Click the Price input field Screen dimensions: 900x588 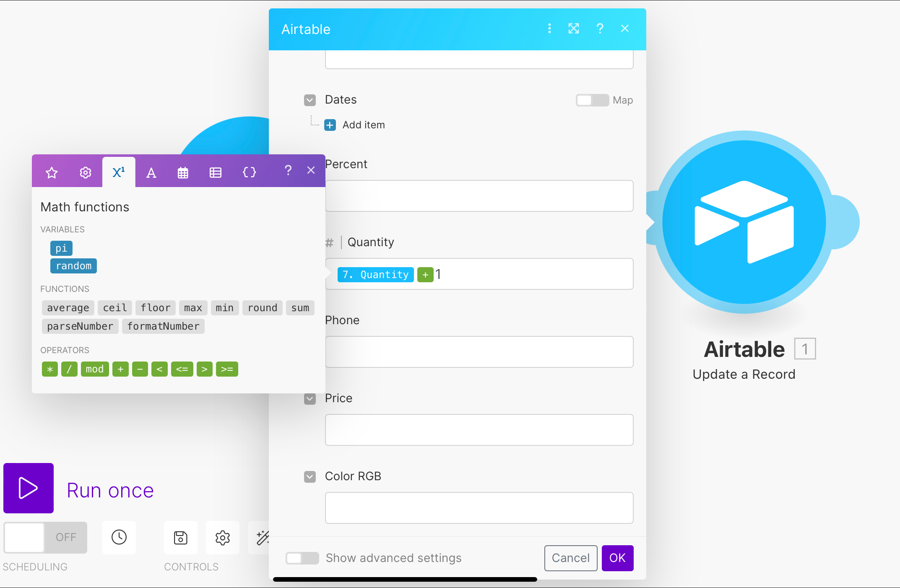(x=479, y=430)
